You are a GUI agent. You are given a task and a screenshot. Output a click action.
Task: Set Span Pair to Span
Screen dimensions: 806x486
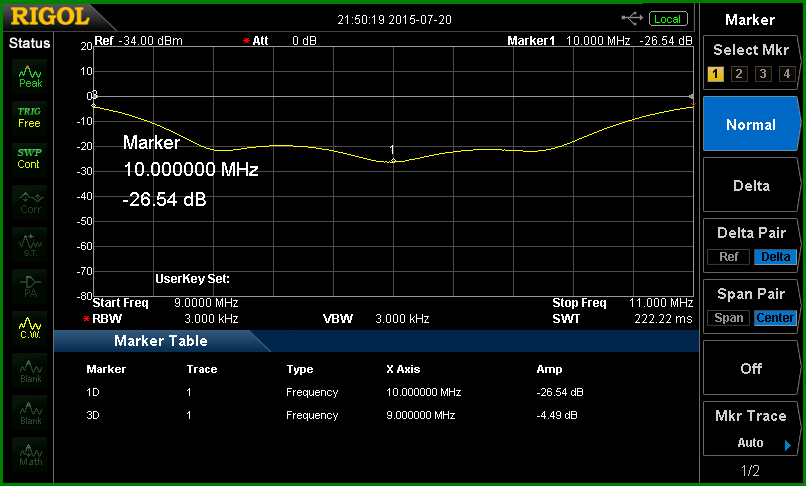728,318
